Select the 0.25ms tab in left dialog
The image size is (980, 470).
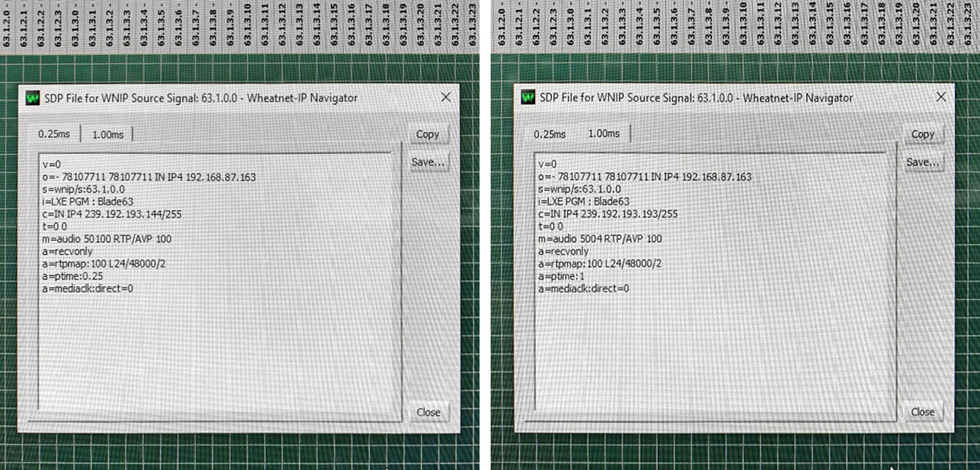coord(54,134)
